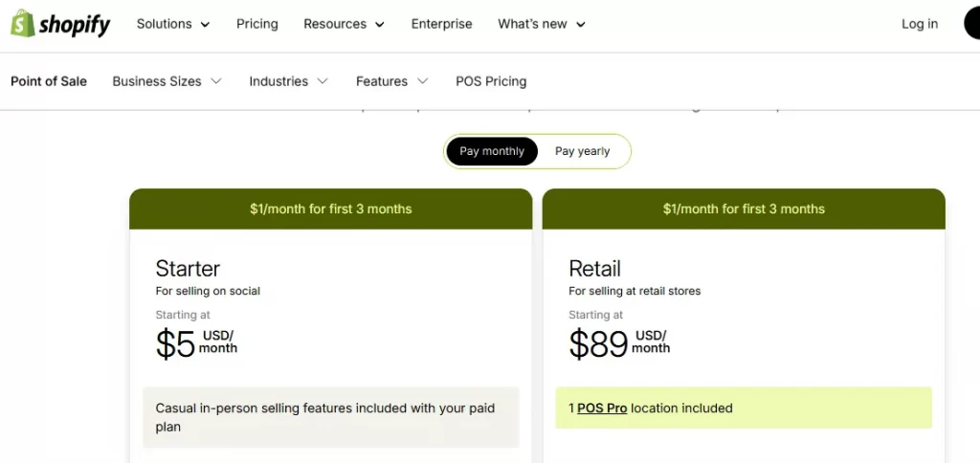Click the $89 USD/month price
Screen dimensions: 980x463
click(x=619, y=343)
